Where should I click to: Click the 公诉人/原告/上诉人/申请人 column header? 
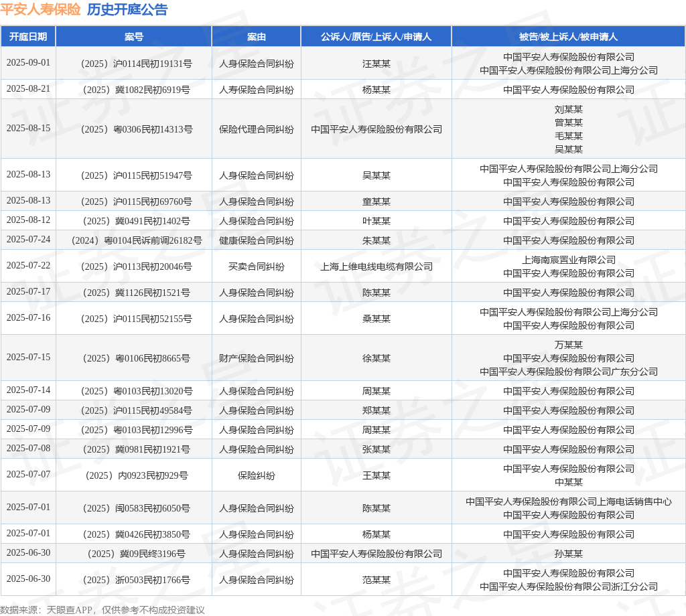click(x=376, y=37)
